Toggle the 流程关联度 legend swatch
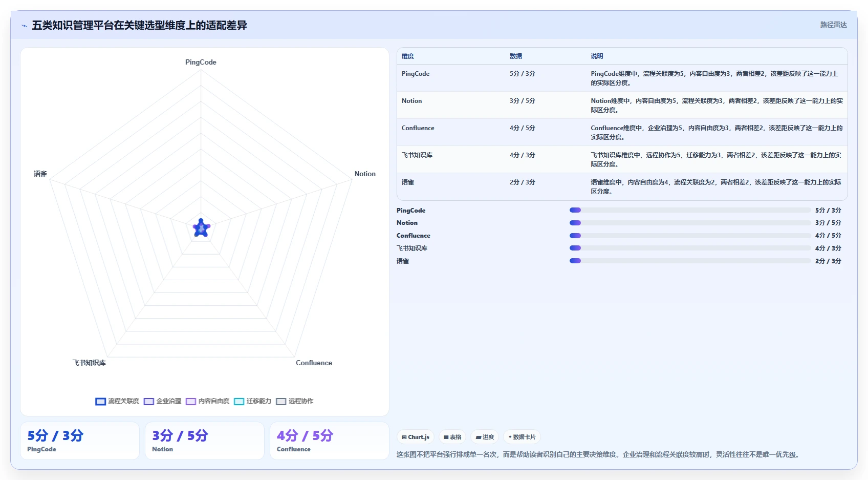 point(100,401)
